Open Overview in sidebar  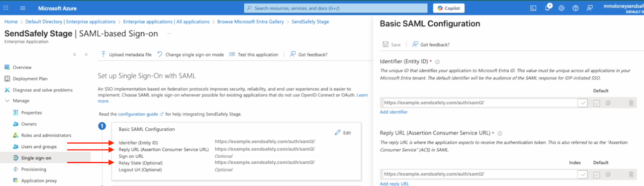22,67
